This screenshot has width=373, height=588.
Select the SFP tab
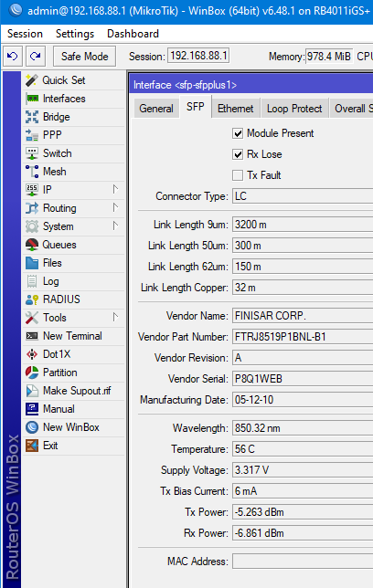(x=196, y=107)
